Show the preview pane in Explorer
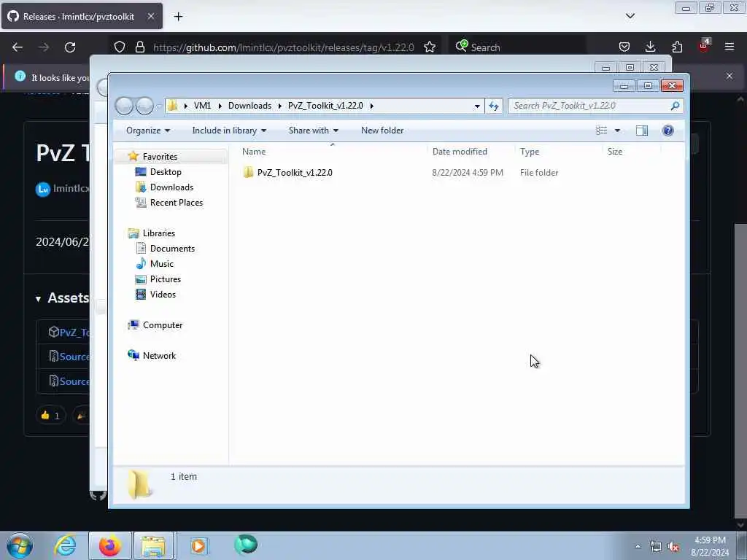Screen dimensions: 747x560 tap(642, 131)
